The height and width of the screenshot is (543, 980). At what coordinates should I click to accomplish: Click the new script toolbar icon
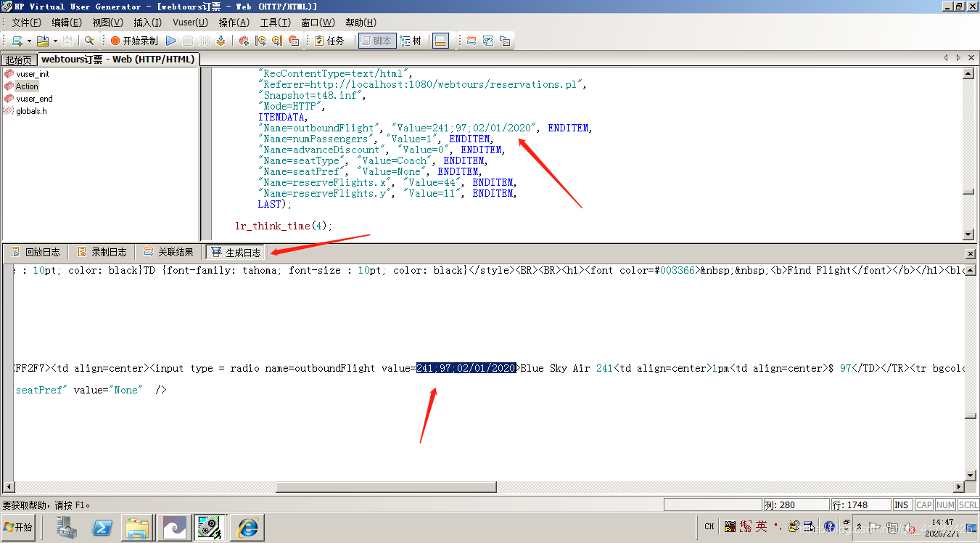pyautogui.click(x=17, y=41)
